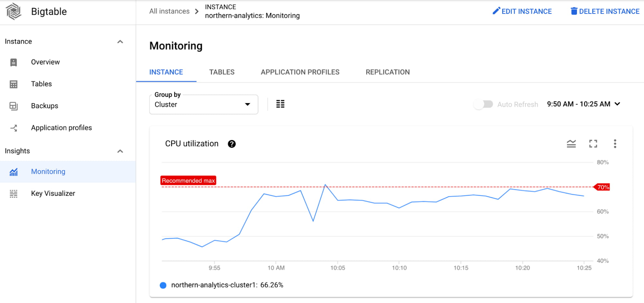
Task: Click the 80% label on y-axis
Action: [x=603, y=162]
